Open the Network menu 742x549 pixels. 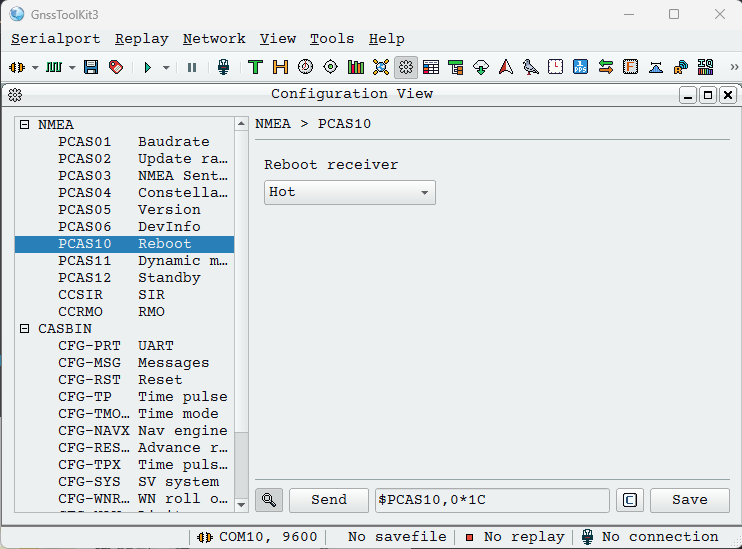point(214,39)
